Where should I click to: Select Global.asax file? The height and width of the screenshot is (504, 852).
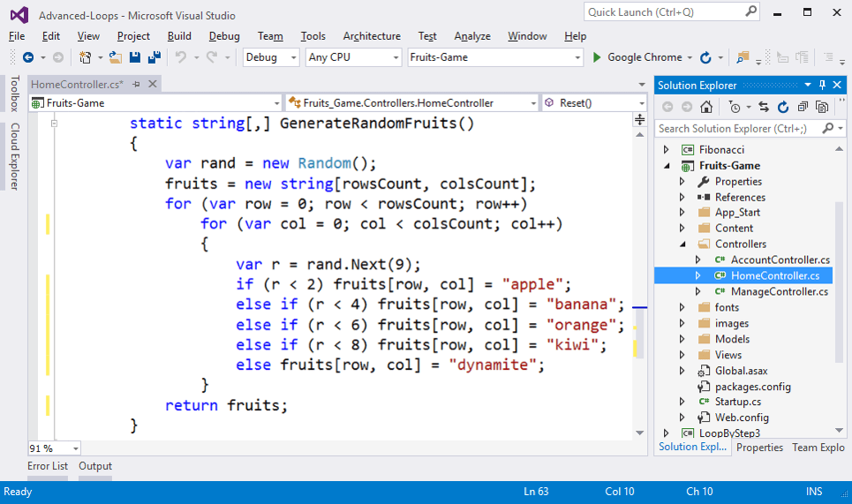[741, 371]
